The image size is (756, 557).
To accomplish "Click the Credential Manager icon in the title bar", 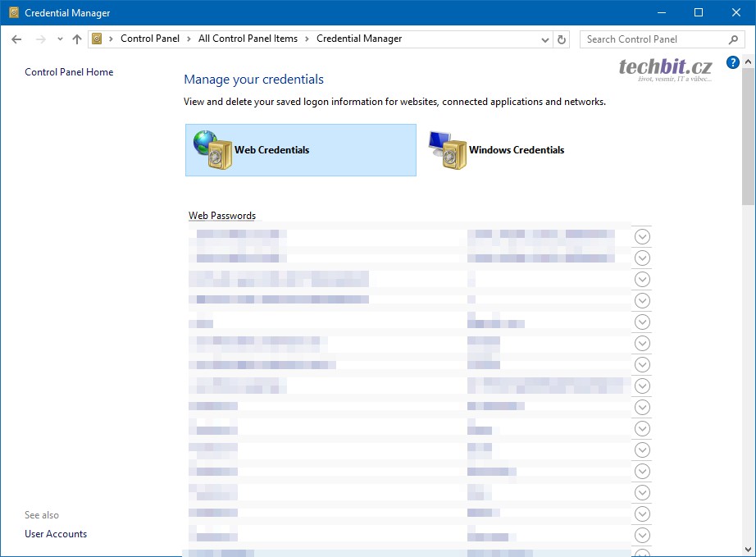I will click(13, 13).
